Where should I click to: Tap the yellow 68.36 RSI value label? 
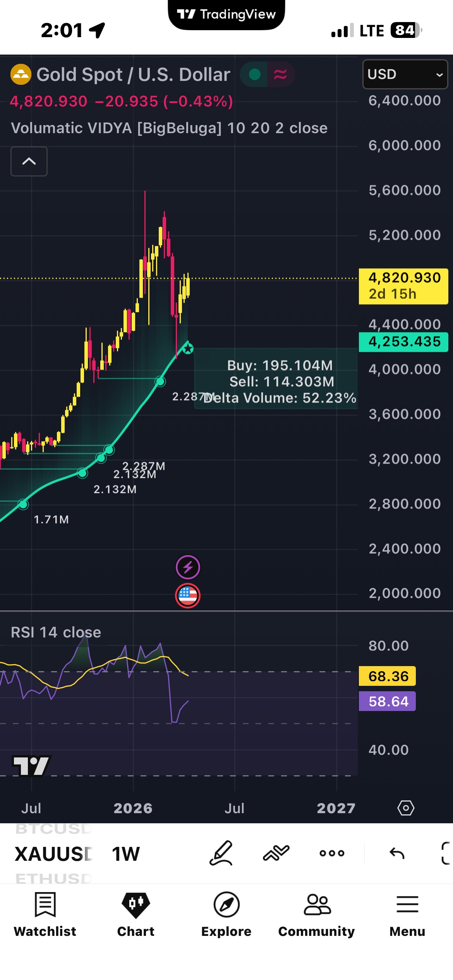pos(387,676)
